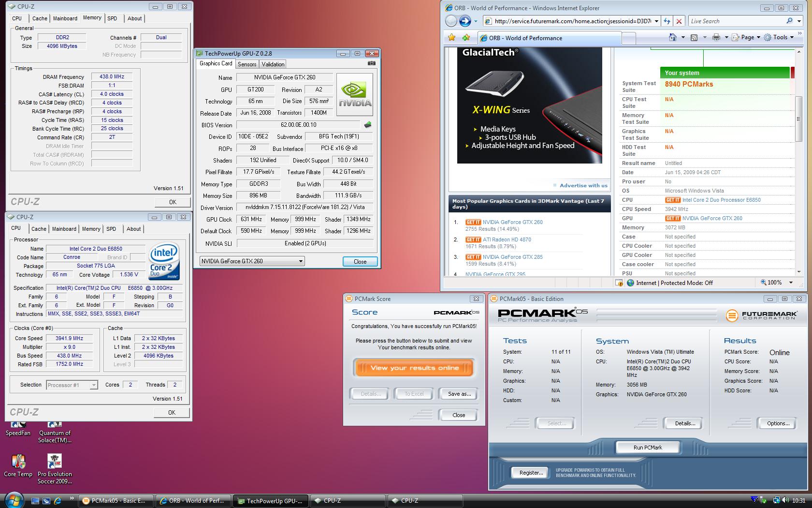Expand hidden Quick Launch items chevron
The image size is (812, 508).
point(72,498)
